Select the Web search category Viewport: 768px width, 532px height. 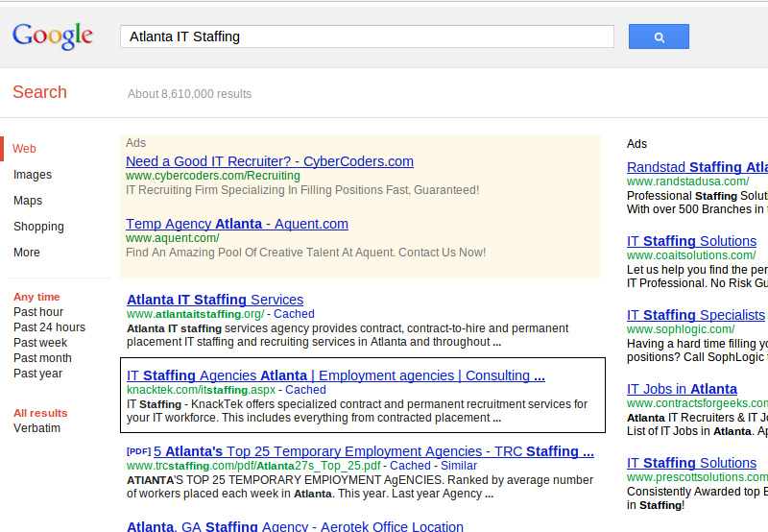[x=24, y=149]
